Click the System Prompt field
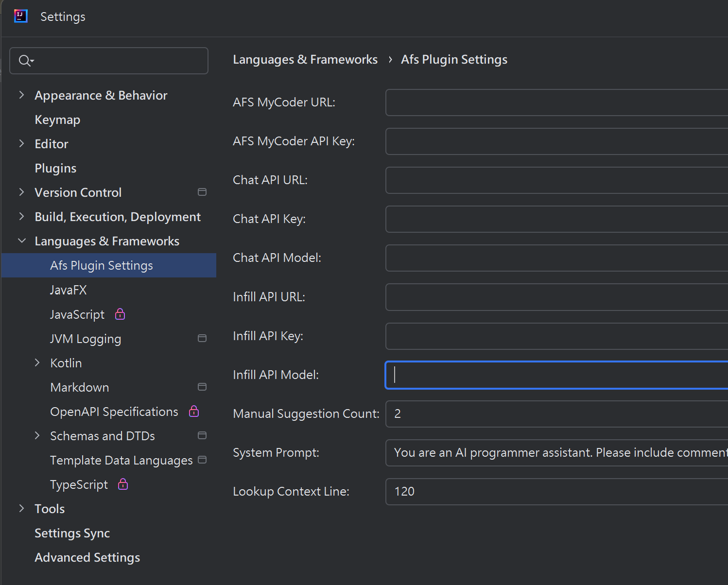728x585 pixels. [557, 453]
